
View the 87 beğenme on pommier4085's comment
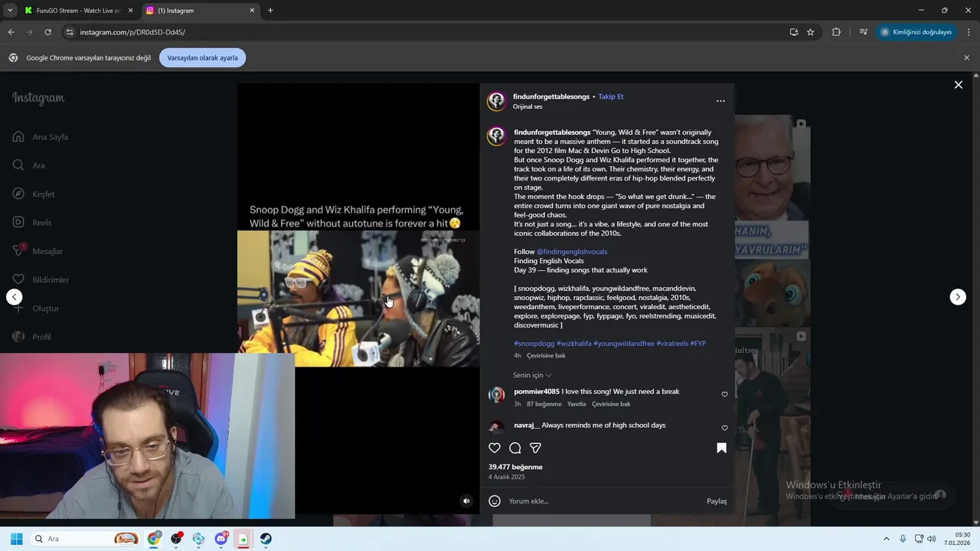pyautogui.click(x=544, y=404)
